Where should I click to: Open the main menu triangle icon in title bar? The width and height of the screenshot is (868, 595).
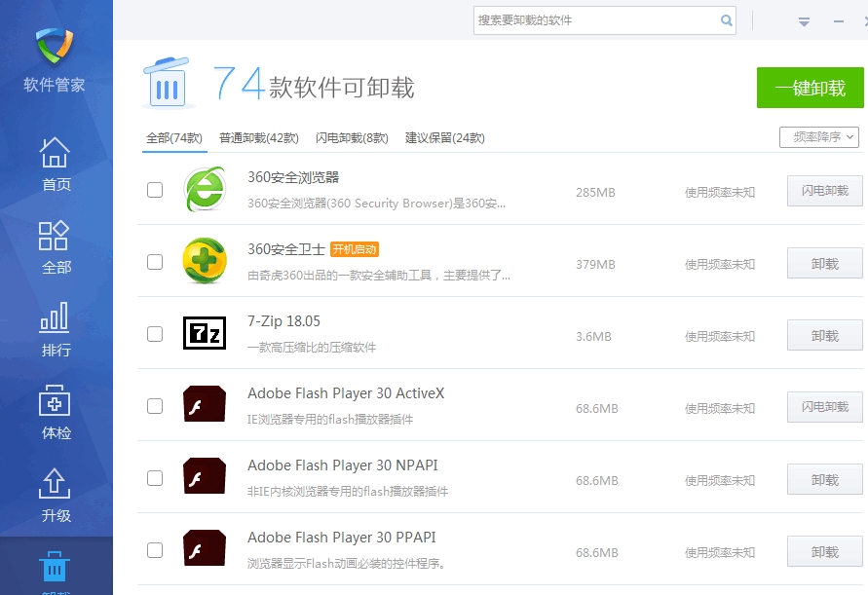click(x=805, y=21)
